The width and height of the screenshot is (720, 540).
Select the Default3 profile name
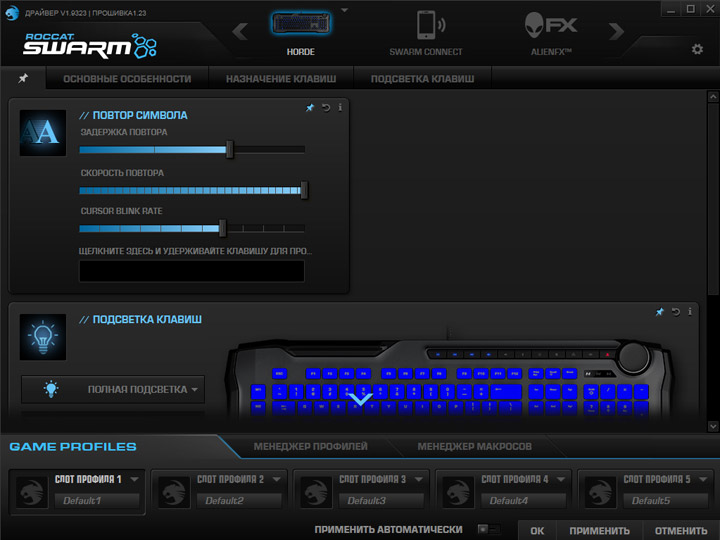click(381, 501)
